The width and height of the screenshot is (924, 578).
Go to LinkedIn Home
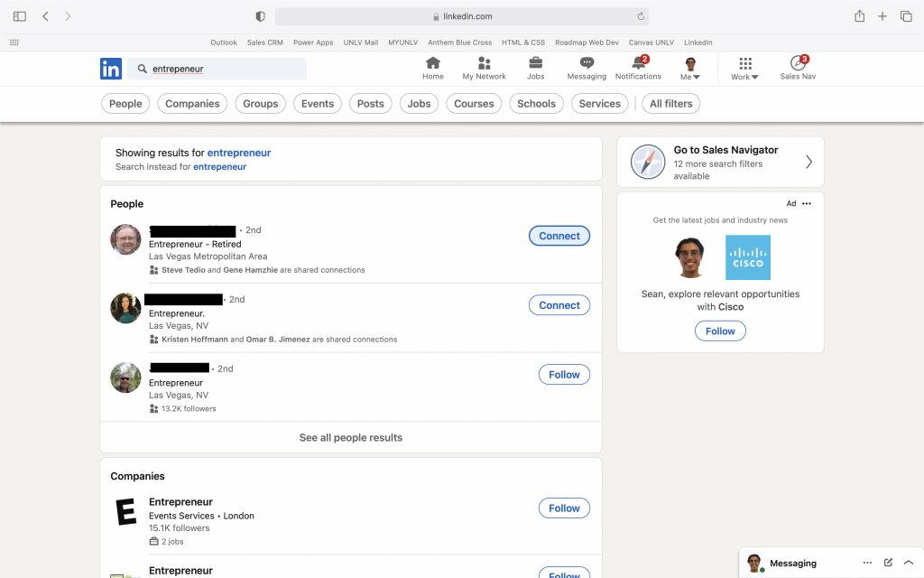click(432, 69)
